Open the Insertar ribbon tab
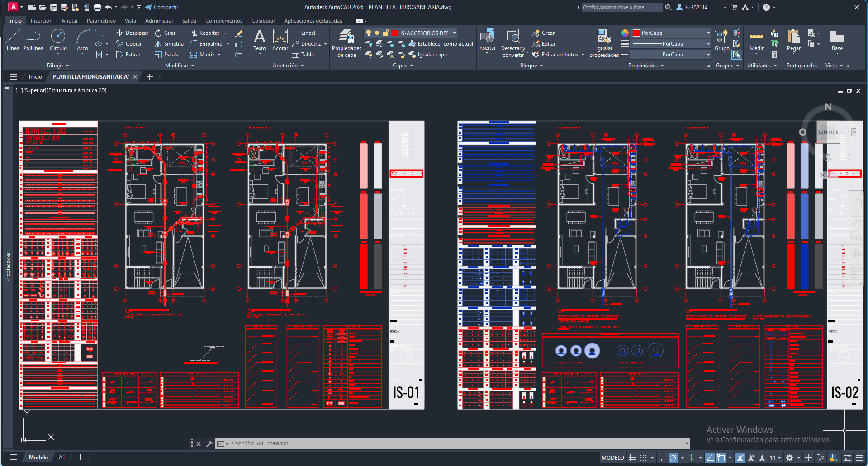 click(41, 21)
